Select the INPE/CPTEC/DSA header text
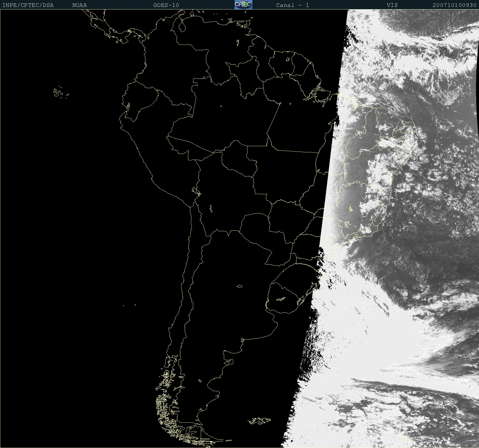This screenshot has height=448, width=479. pos(28,5)
